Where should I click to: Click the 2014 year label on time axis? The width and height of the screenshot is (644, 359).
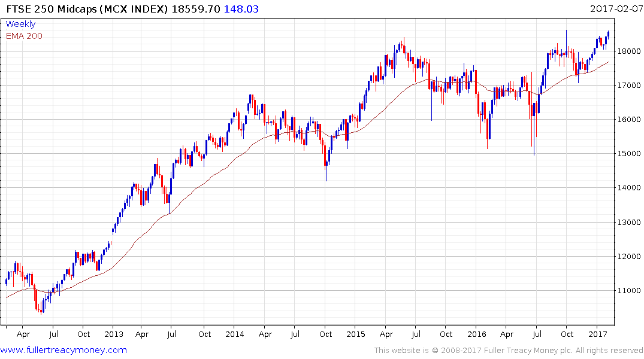coord(234,334)
